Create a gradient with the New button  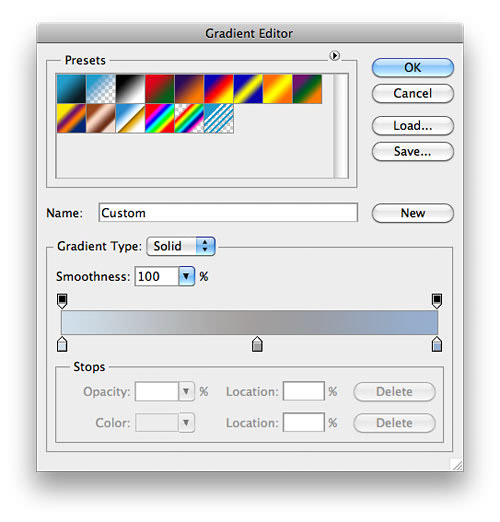coord(413,213)
